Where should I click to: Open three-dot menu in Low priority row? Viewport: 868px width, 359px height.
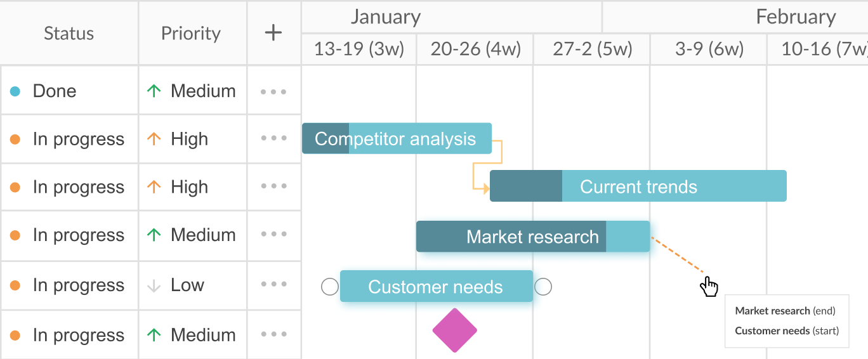(273, 285)
